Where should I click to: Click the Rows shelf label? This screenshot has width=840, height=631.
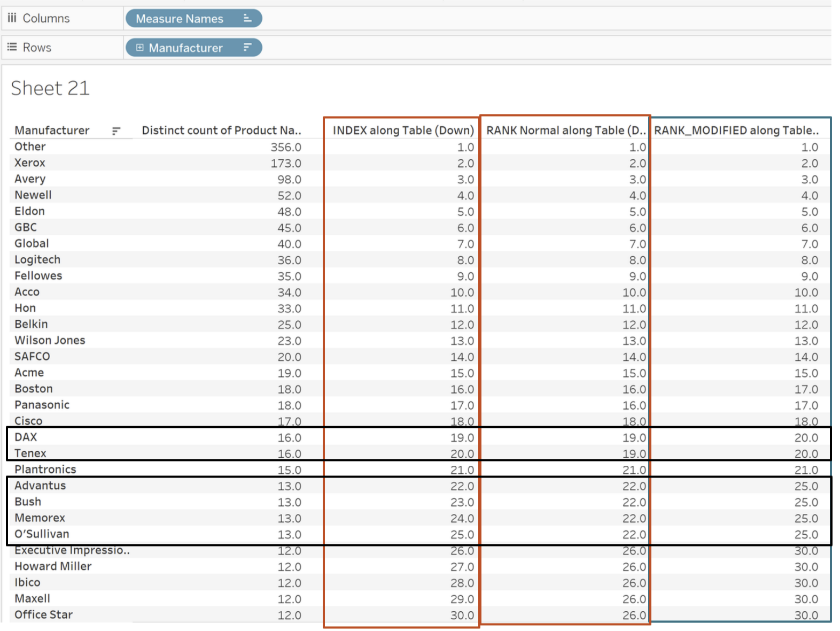coord(37,48)
